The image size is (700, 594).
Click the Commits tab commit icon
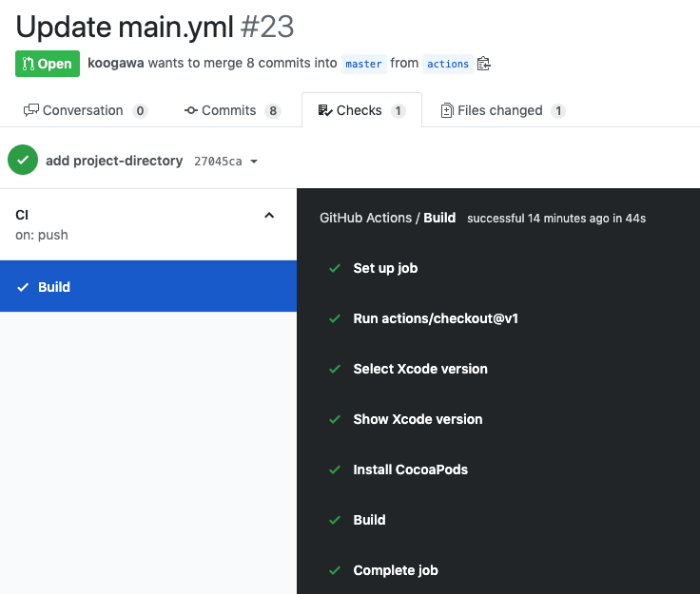click(191, 110)
